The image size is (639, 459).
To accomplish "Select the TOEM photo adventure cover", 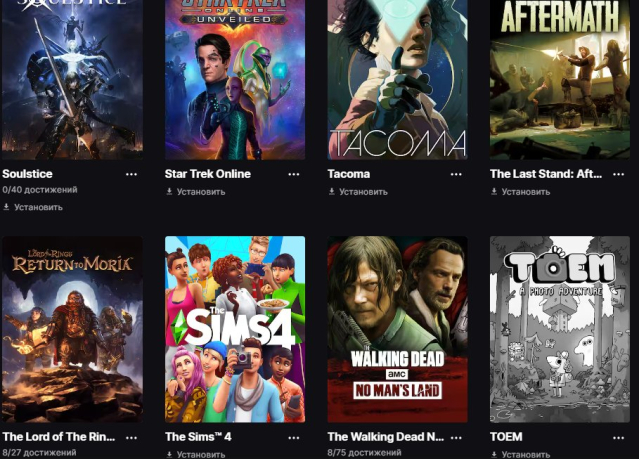I will [560, 329].
